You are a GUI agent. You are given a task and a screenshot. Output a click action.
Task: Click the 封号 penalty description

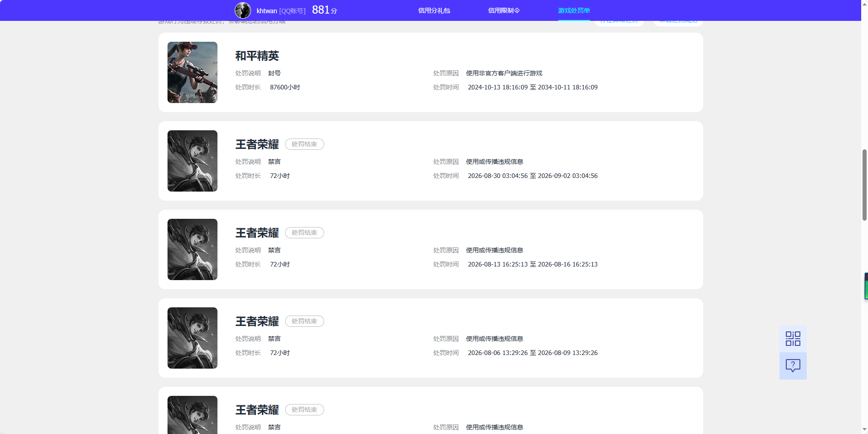pos(274,73)
